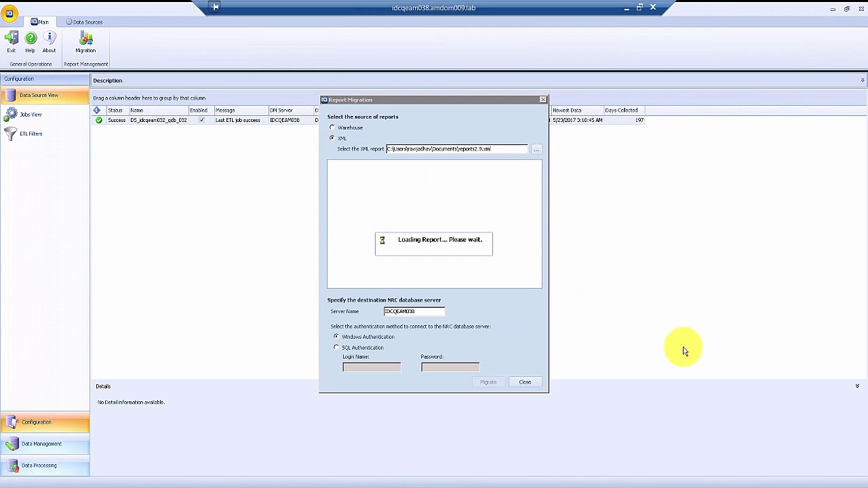Expand the Details panel chevron
This screenshot has width=868, height=488.
857,386
